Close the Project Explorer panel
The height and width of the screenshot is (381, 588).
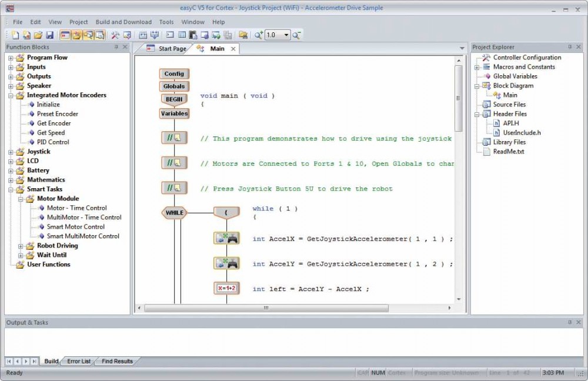tap(579, 47)
